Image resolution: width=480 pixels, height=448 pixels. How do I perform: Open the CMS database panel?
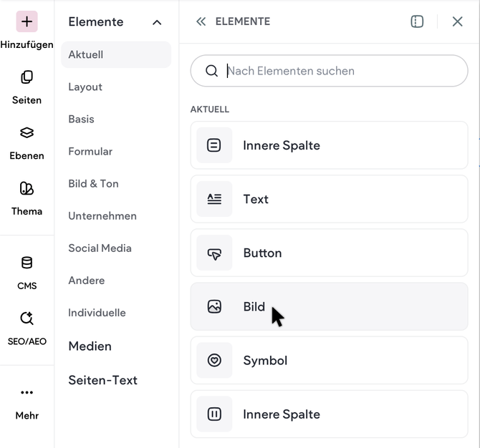coord(27,273)
